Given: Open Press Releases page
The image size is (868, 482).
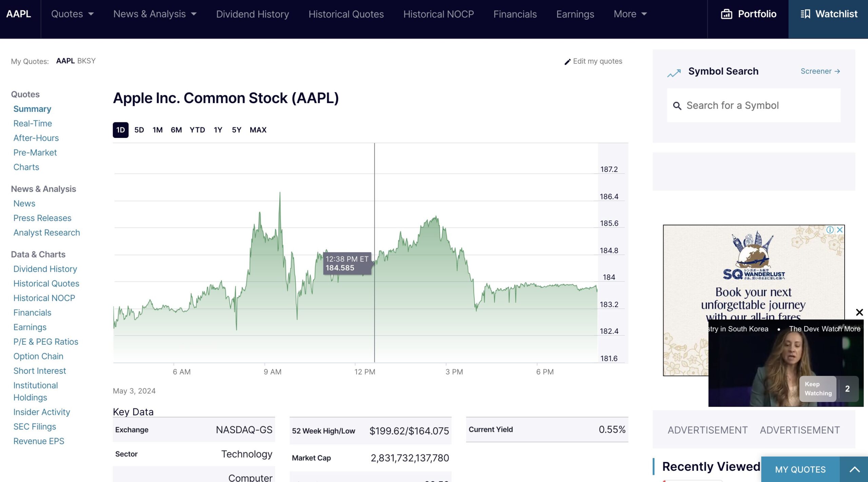Looking at the screenshot, I should pos(42,218).
